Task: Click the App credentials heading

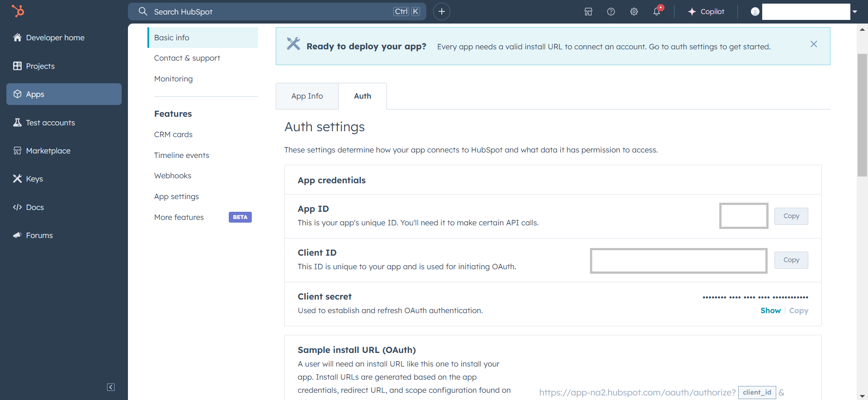Action: (x=331, y=180)
